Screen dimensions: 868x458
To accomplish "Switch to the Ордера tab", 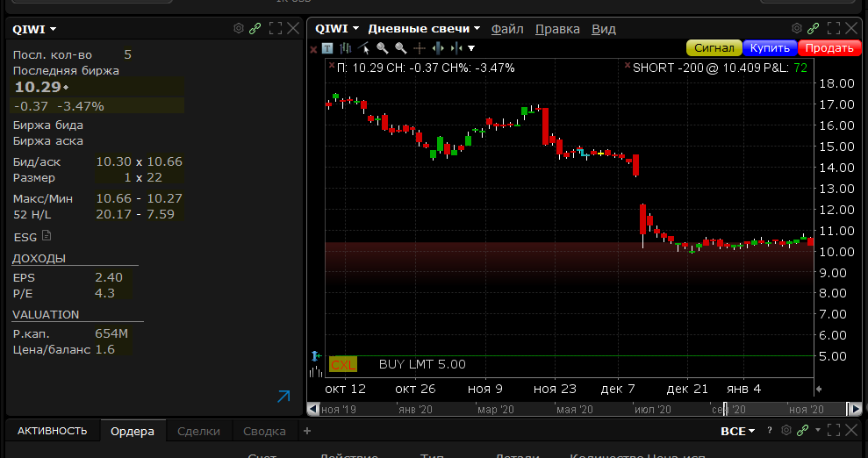I will [133, 431].
